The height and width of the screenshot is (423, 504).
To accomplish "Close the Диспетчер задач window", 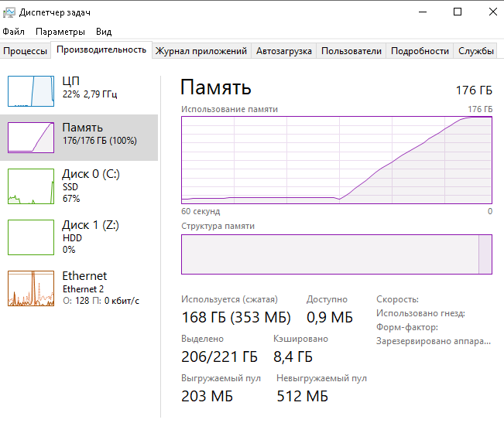I will point(492,12).
